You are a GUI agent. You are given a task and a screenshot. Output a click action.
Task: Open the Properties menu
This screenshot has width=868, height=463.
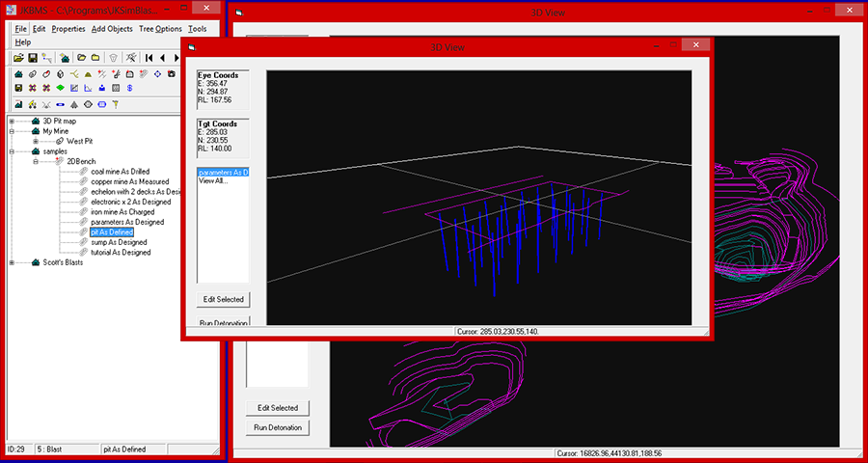tap(68, 29)
